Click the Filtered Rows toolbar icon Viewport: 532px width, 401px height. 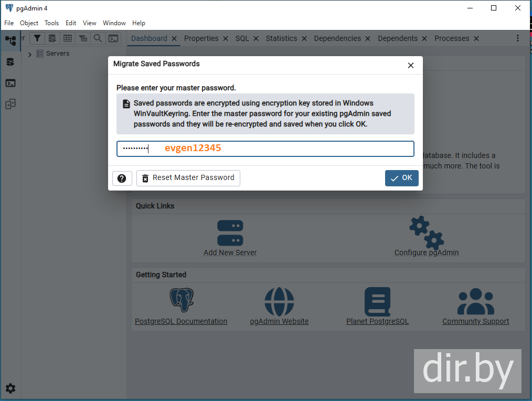coord(37,38)
